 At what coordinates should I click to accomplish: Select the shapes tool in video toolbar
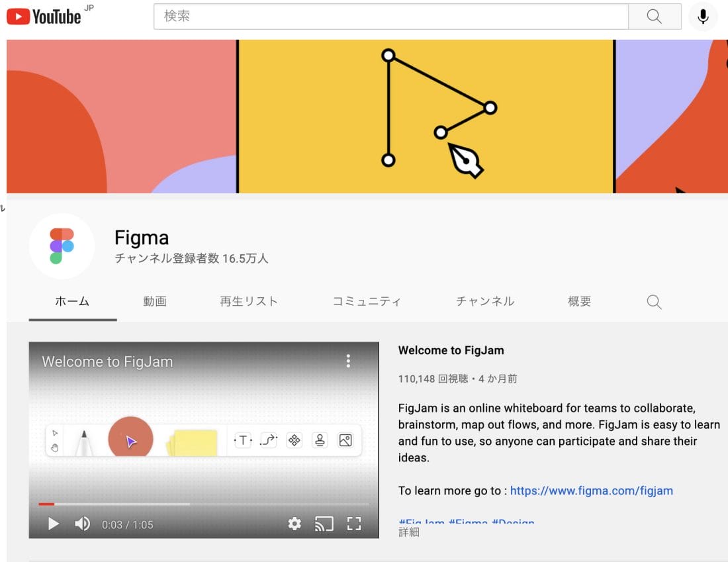[x=295, y=440]
